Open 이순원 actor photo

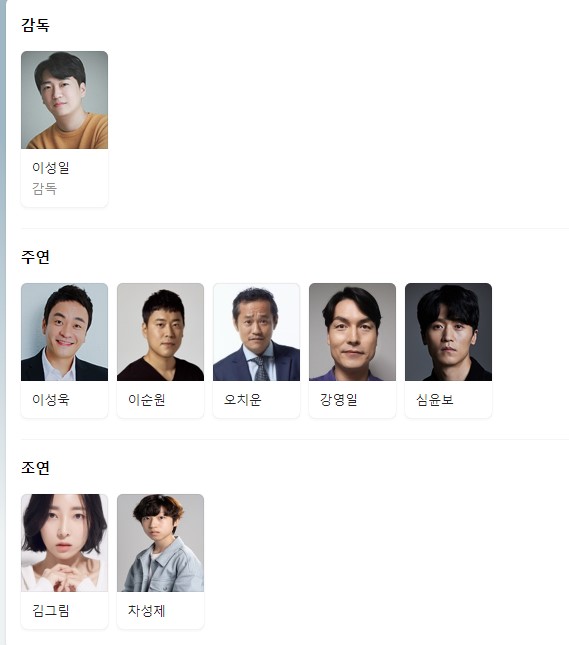[160, 332]
